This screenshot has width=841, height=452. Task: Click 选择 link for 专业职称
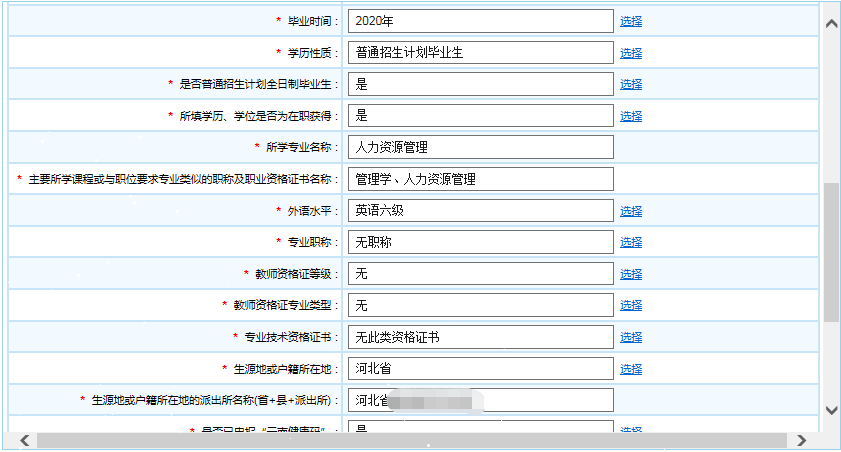tap(631, 242)
